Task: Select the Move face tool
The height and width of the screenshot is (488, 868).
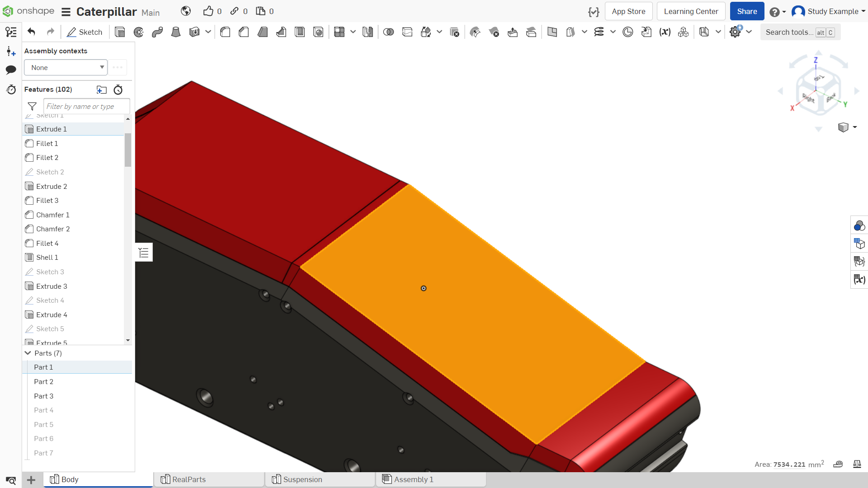Action: (x=513, y=32)
